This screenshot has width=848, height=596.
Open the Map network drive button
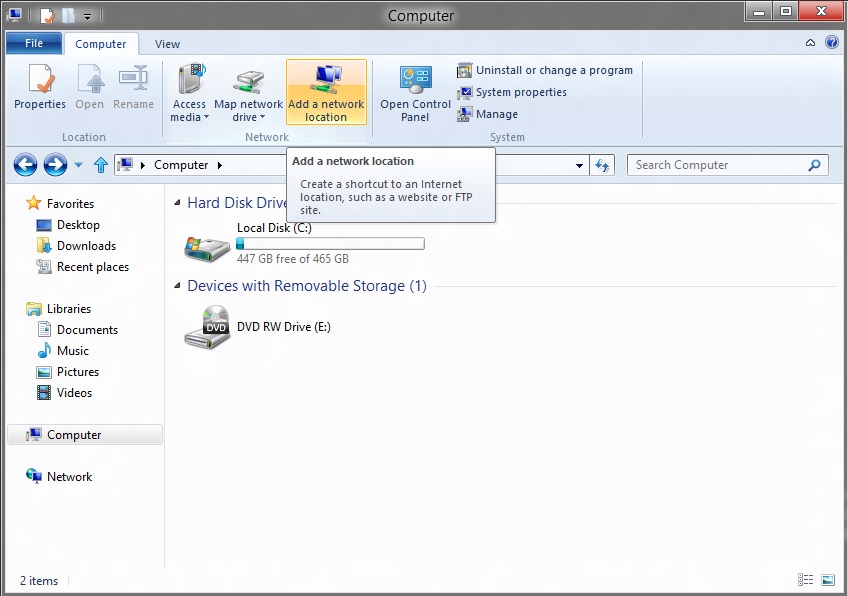tap(248, 93)
